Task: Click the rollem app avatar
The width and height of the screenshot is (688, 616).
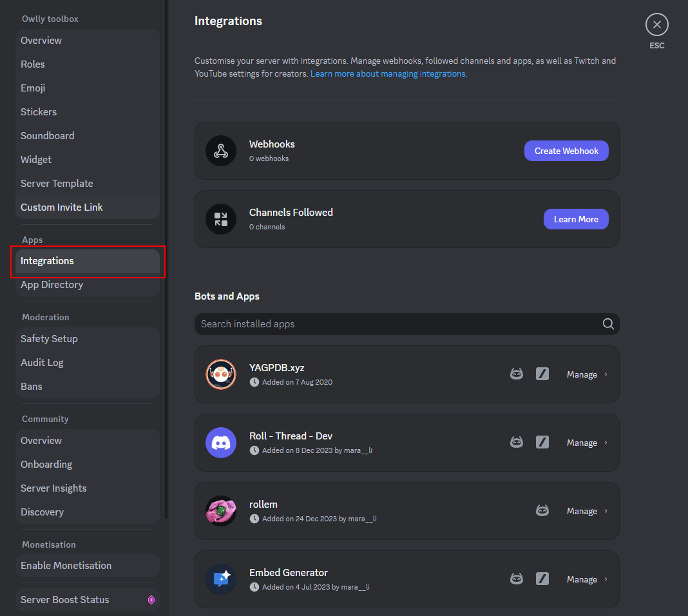Action: 221,511
